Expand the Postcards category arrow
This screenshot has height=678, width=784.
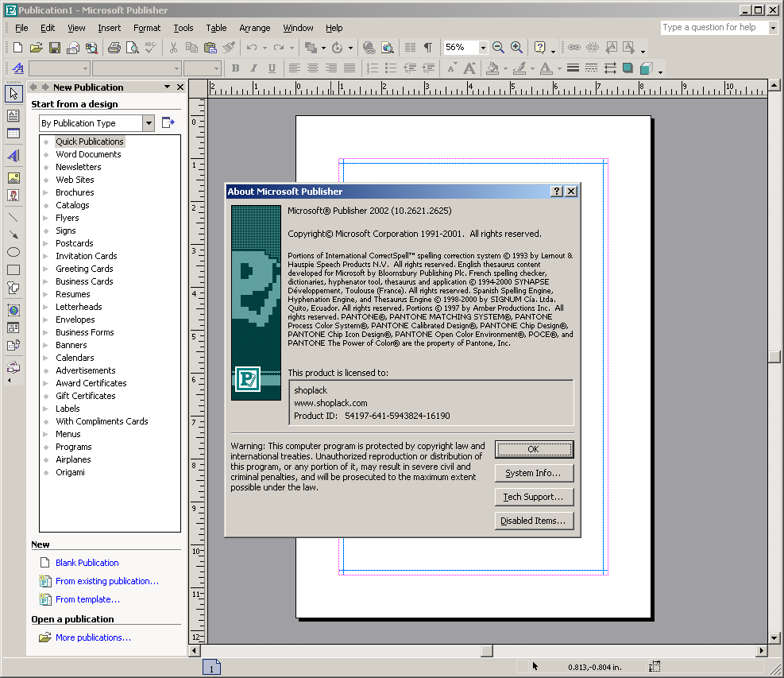coord(46,244)
